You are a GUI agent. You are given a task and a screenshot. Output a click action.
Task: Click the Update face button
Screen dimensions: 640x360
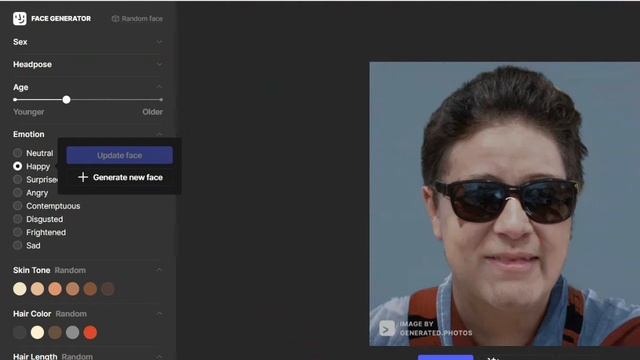coord(120,155)
